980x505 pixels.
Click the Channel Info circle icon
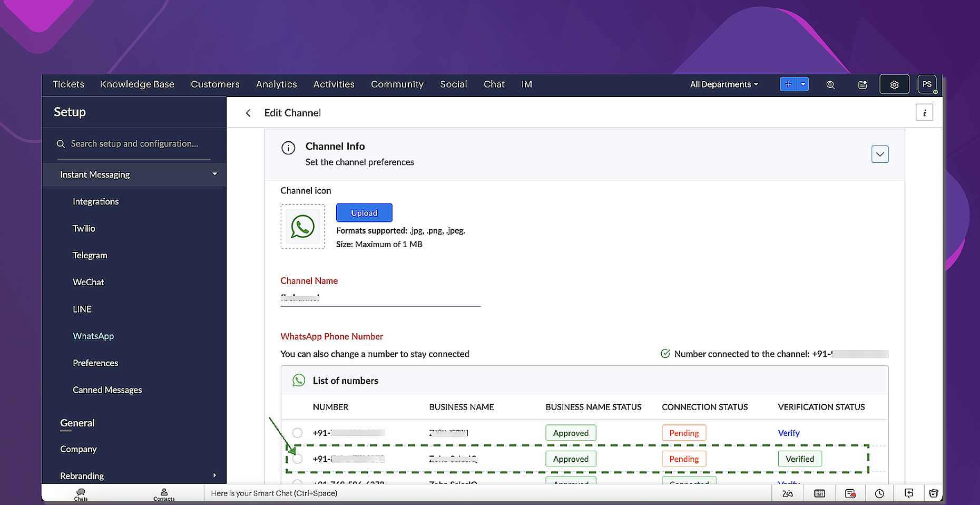[x=288, y=148]
